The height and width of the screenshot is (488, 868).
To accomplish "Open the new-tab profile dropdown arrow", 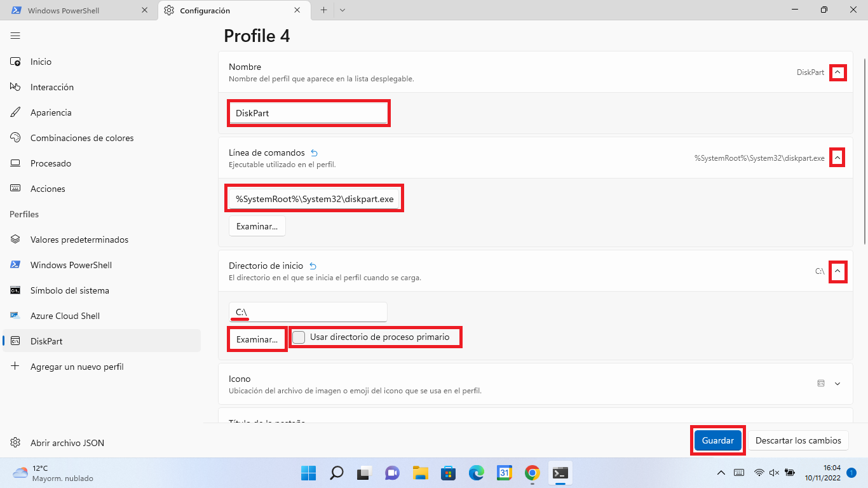I will coord(342,10).
